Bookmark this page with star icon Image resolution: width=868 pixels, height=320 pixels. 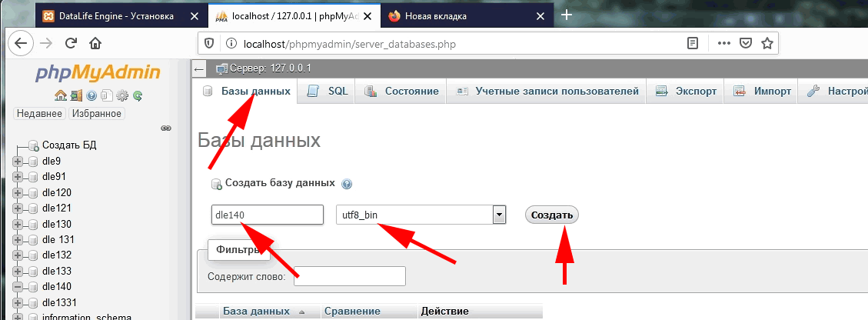[x=767, y=43]
